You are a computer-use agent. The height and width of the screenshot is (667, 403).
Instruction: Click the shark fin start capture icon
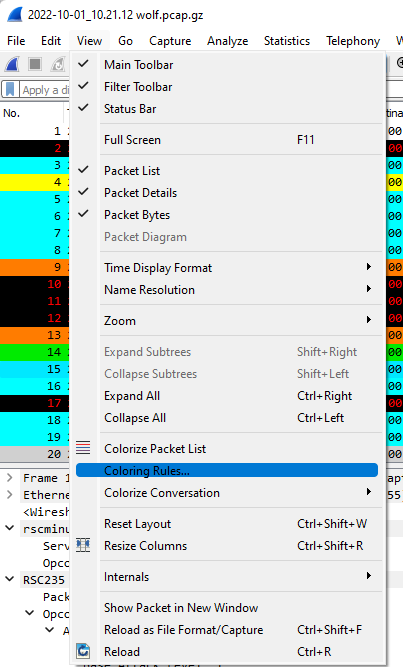[12, 65]
